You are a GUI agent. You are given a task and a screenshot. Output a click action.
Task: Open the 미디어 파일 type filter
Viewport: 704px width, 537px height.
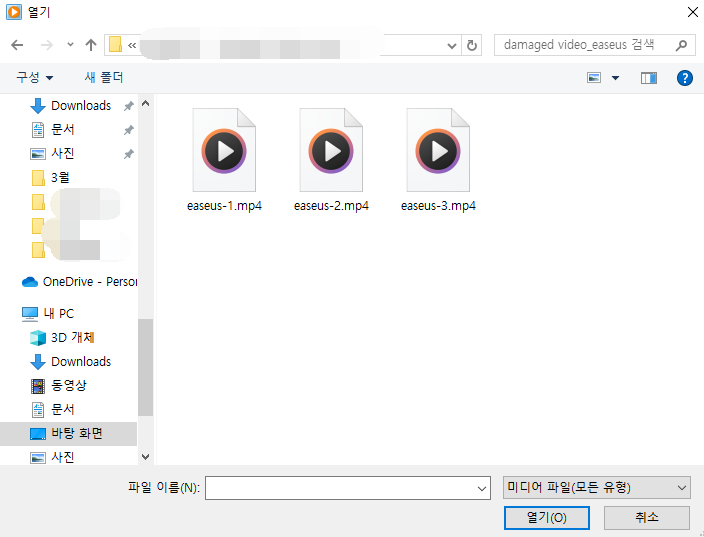point(597,488)
